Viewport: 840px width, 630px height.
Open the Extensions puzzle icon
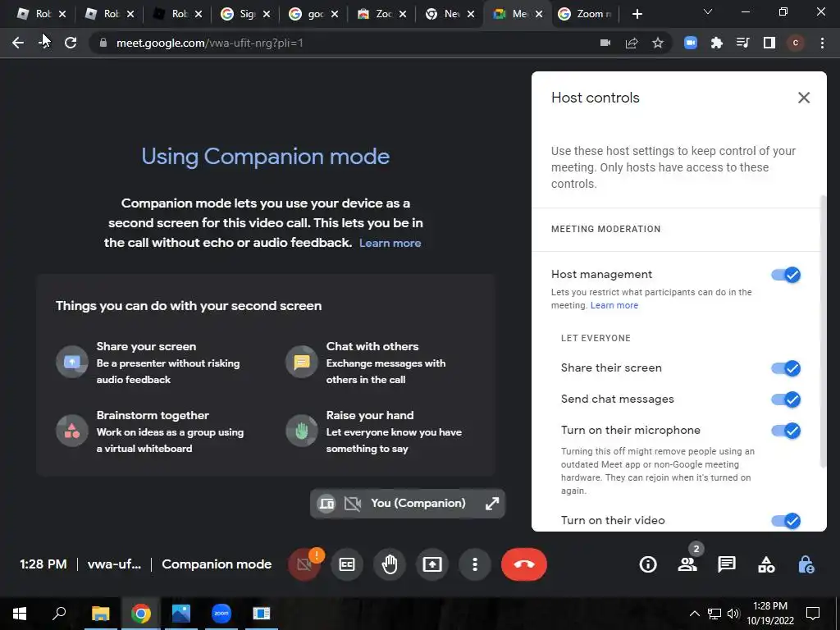[x=717, y=43]
